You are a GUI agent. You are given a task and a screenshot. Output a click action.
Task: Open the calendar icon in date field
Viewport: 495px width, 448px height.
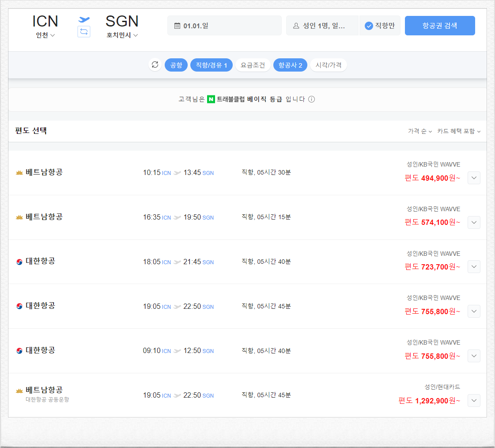pyautogui.click(x=178, y=26)
